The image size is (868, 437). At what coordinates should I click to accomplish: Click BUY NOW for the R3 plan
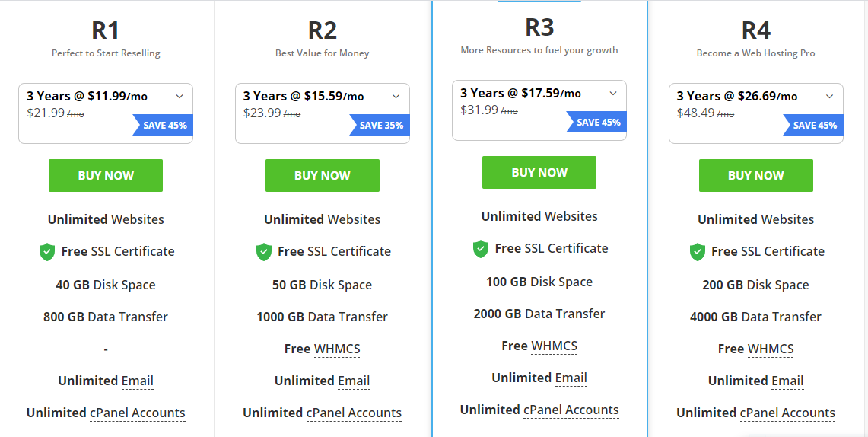(539, 172)
